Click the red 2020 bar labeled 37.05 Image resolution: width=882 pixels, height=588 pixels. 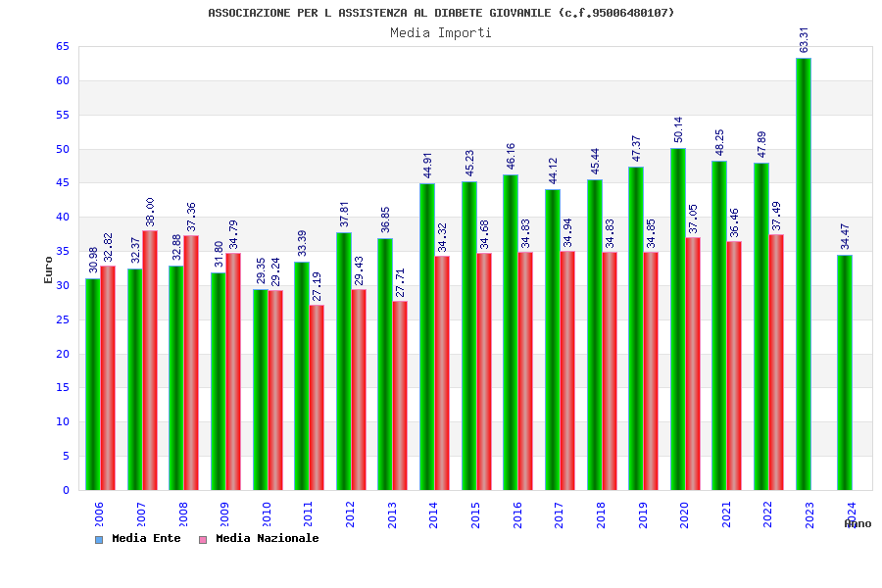pos(693,364)
